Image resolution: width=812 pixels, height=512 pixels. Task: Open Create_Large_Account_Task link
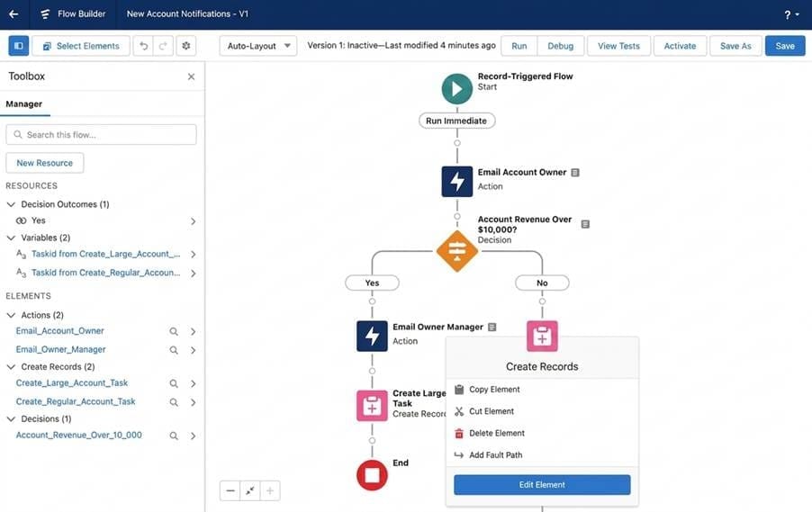coord(72,382)
